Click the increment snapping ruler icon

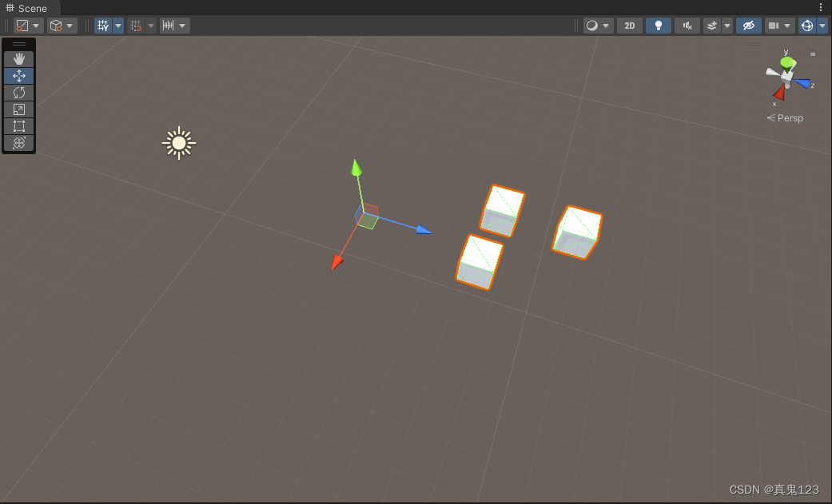(x=168, y=26)
